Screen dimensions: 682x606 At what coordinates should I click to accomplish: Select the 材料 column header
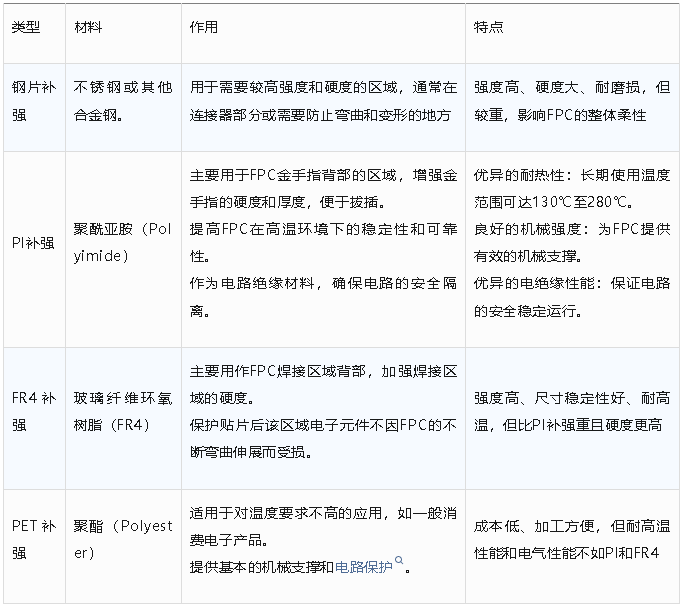coord(88,28)
